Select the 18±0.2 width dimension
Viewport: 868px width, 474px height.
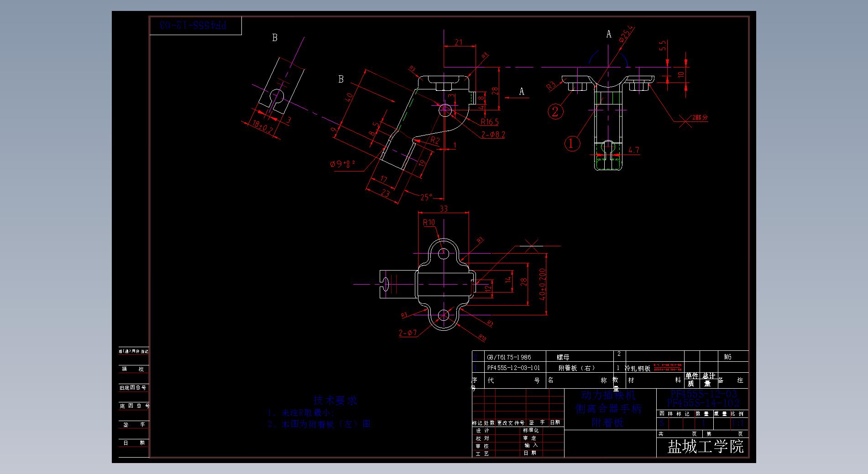click(262, 127)
